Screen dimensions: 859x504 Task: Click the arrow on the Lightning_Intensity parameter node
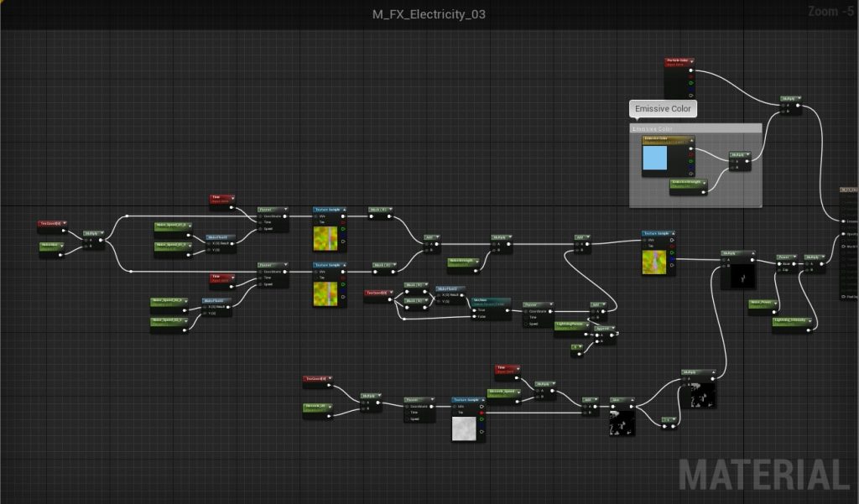pos(810,321)
